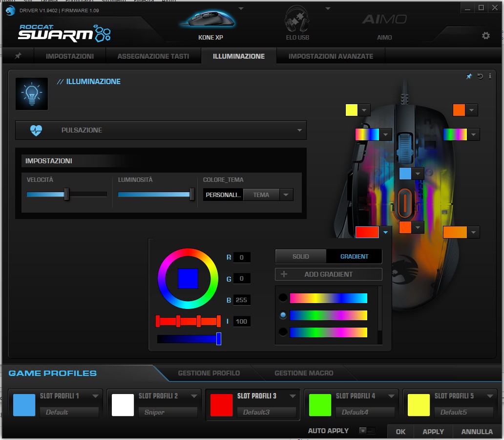Toggle the AUTO APPLY switch

367,431
